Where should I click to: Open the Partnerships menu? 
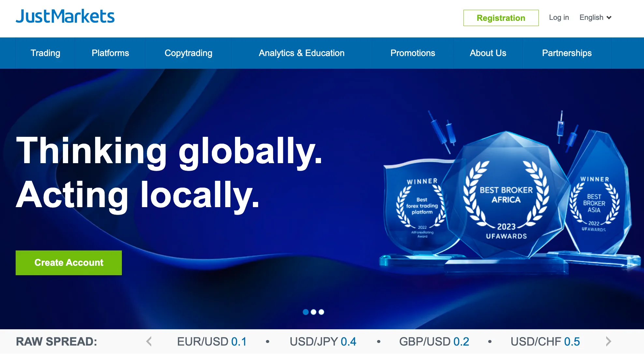coord(567,53)
